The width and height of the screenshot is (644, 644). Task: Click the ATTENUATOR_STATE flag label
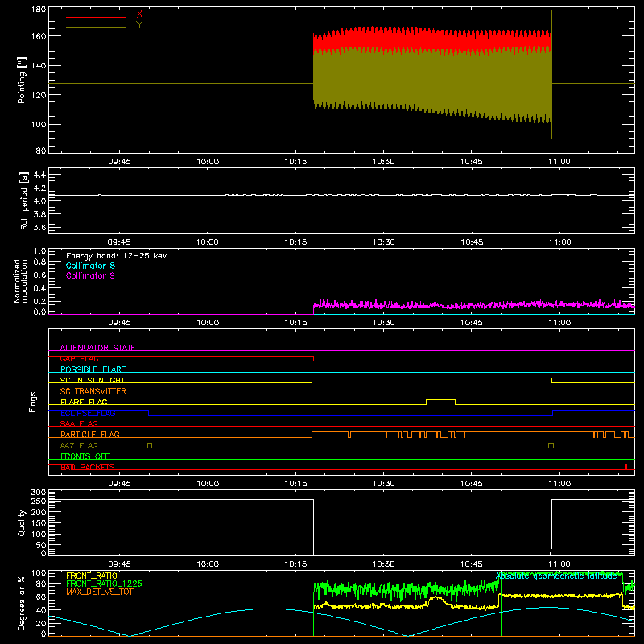tap(97, 348)
